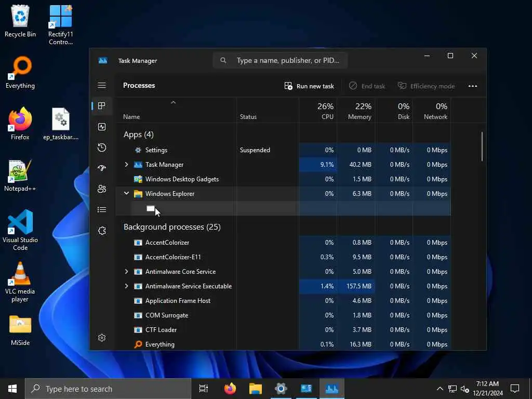532x399 pixels.
Task: Open the Task Manager hamburger navigation menu
Action: [102, 85]
